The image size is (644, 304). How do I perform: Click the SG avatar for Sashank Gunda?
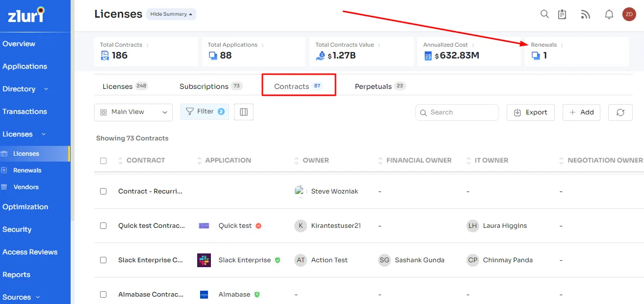(385, 260)
